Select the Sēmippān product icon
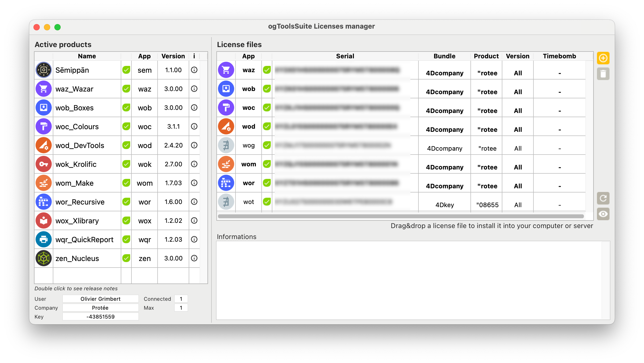Screen dimensions: 644x363 point(44,70)
